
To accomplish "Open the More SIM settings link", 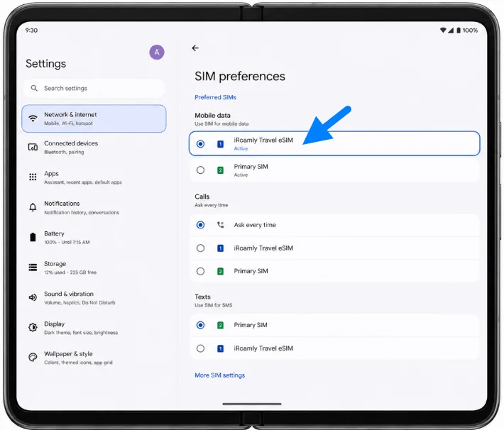I will pos(220,375).
